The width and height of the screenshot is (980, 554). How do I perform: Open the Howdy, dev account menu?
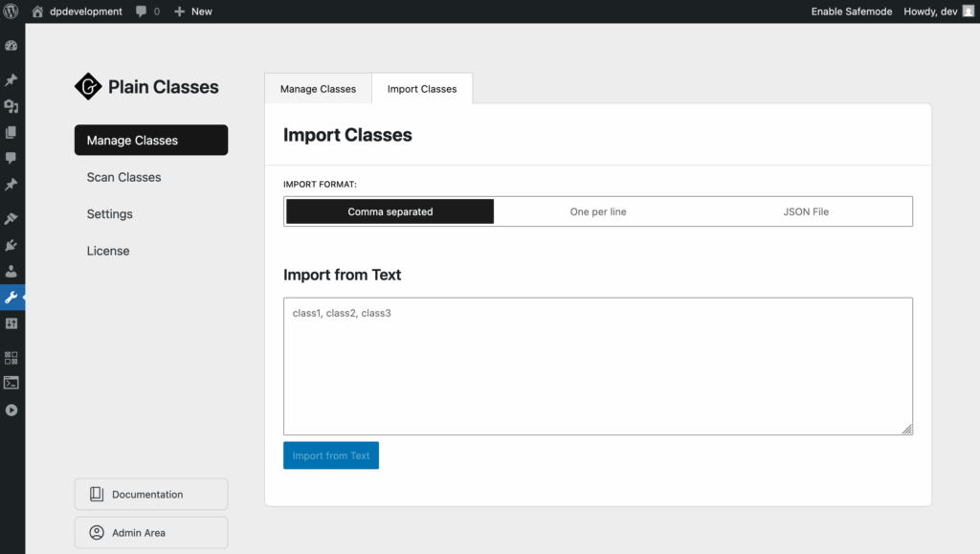tap(938, 11)
